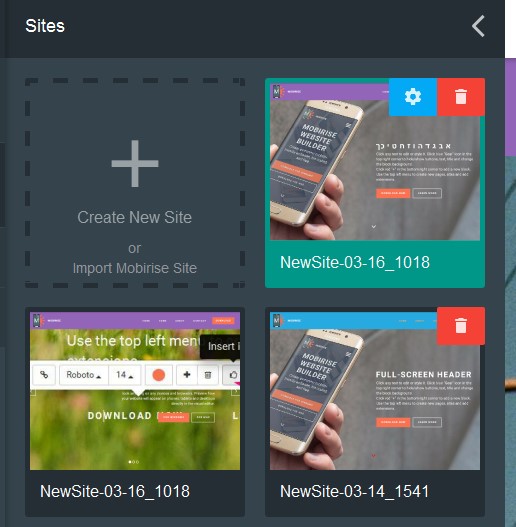Select site title NewSite-03-14_1541
The width and height of the screenshot is (516, 527).
pyautogui.click(x=354, y=491)
